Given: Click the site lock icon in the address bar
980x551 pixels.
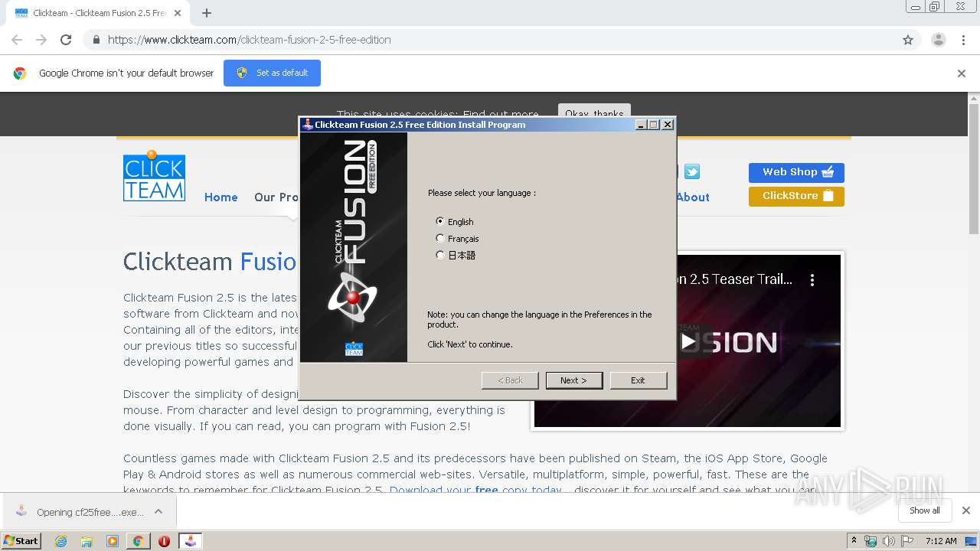Looking at the screenshot, I should tap(96, 40).
